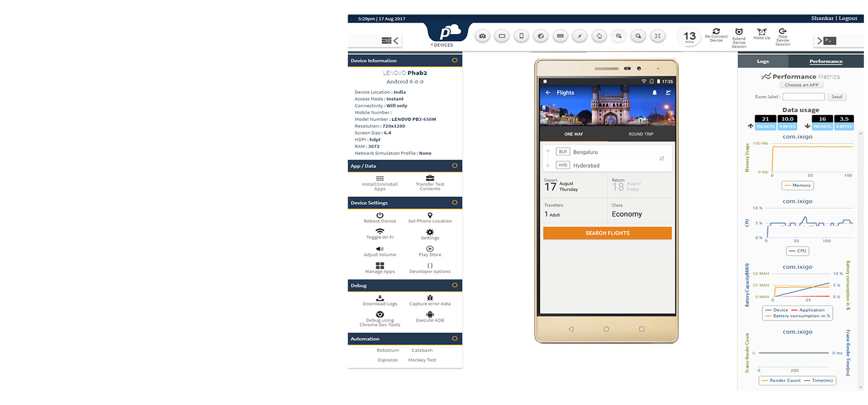Toggle the Memory legend under the usage graph
The width and height of the screenshot is (868, 405).
(x=797, y=185)
